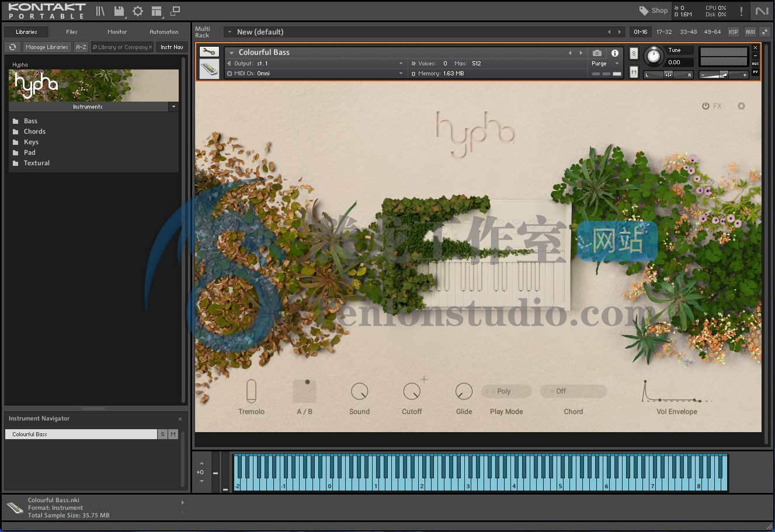Take a snapshot with camera icon
The height and width of the screenshot is (532, 775).
tap(597, 53)
